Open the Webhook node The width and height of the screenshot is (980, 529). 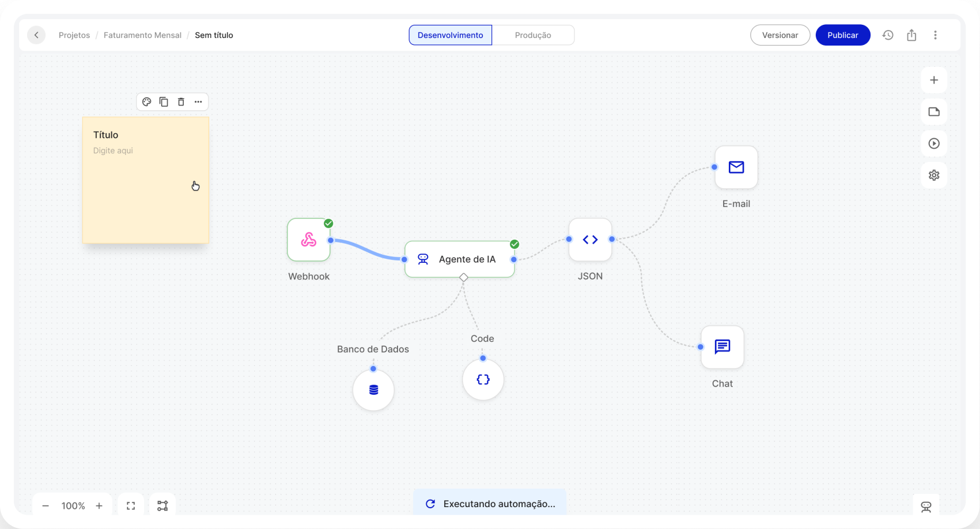pos(309,240)
